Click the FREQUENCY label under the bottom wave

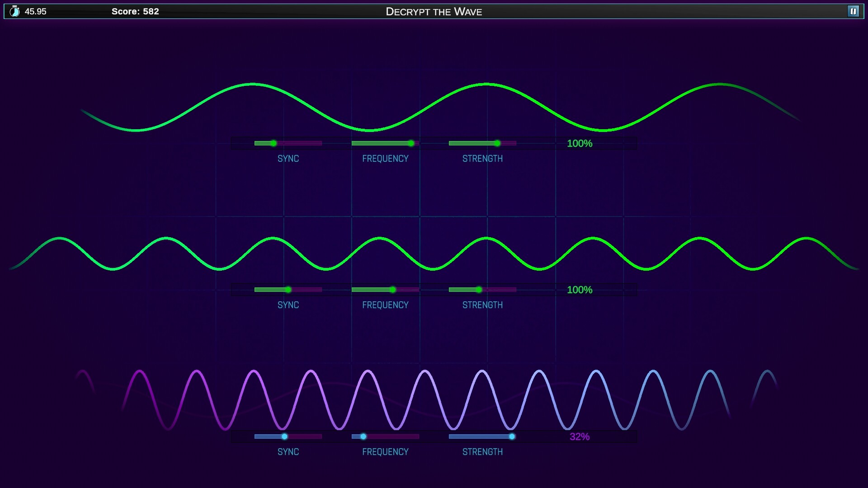[385, 451]
